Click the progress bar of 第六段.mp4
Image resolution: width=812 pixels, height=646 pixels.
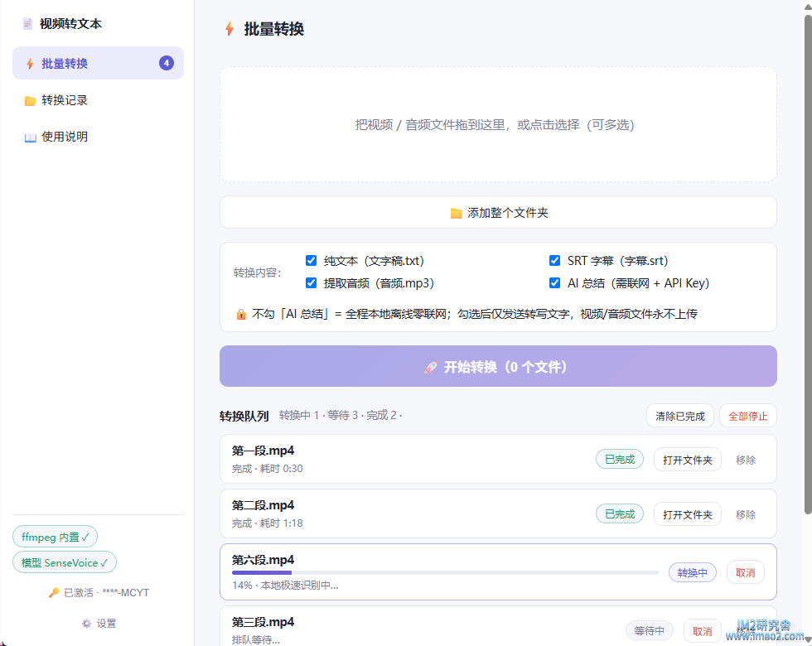pyautogui.click(x=445, y=572)
